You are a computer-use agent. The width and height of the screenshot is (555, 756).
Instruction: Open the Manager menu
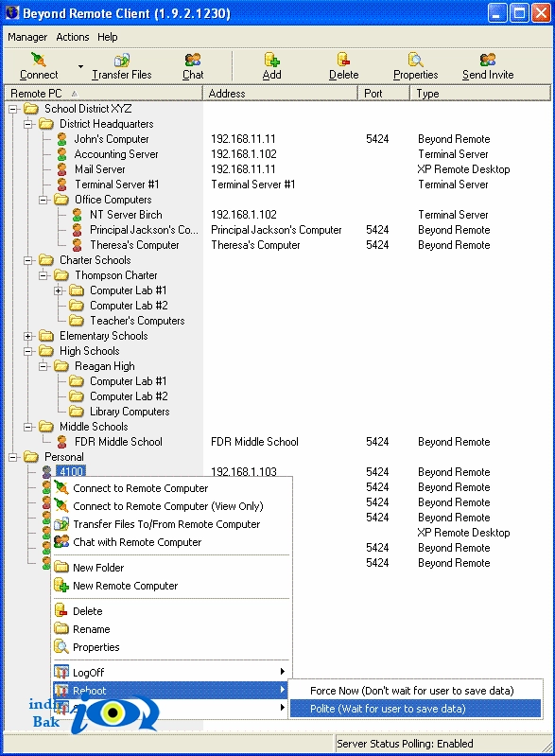click(x=27, y=37)
